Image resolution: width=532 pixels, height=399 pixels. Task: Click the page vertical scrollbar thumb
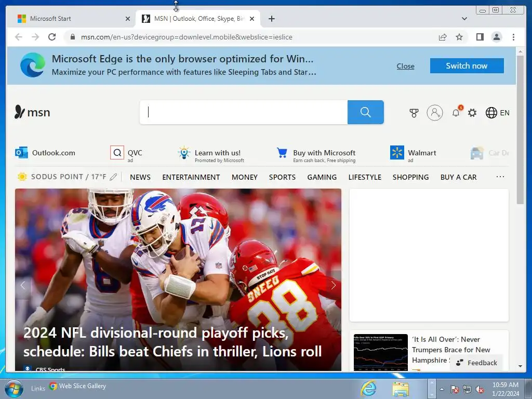pos(520,129)
